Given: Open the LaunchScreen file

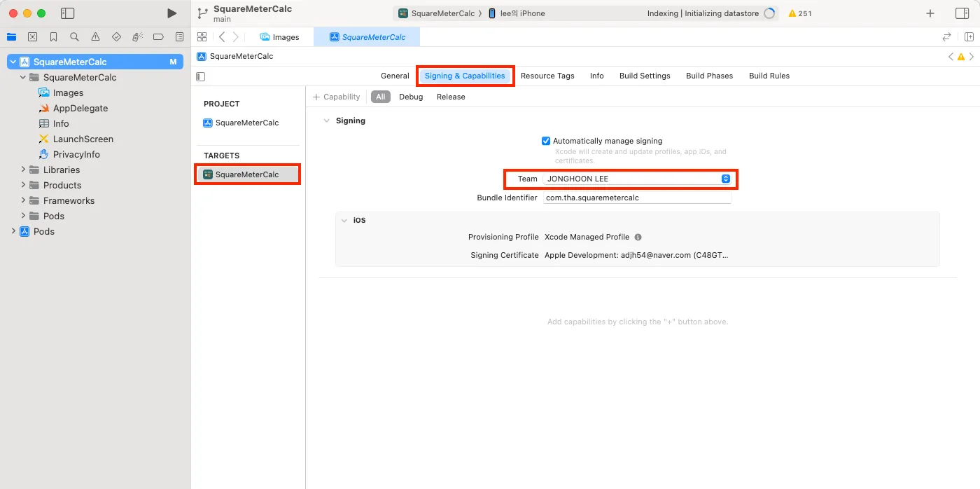Looking at the screenshot, I should (x=83, y=139).
